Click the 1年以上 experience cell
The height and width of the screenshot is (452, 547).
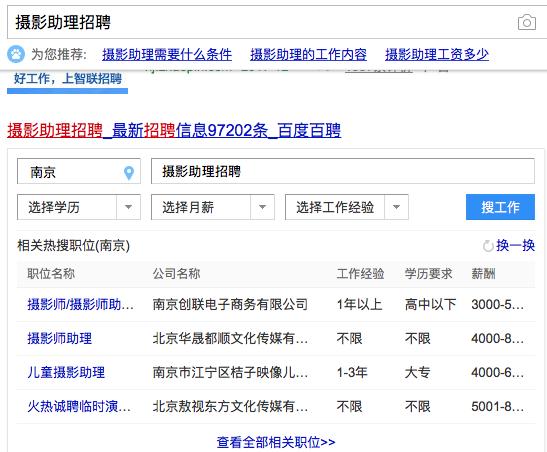coord(359,305)
